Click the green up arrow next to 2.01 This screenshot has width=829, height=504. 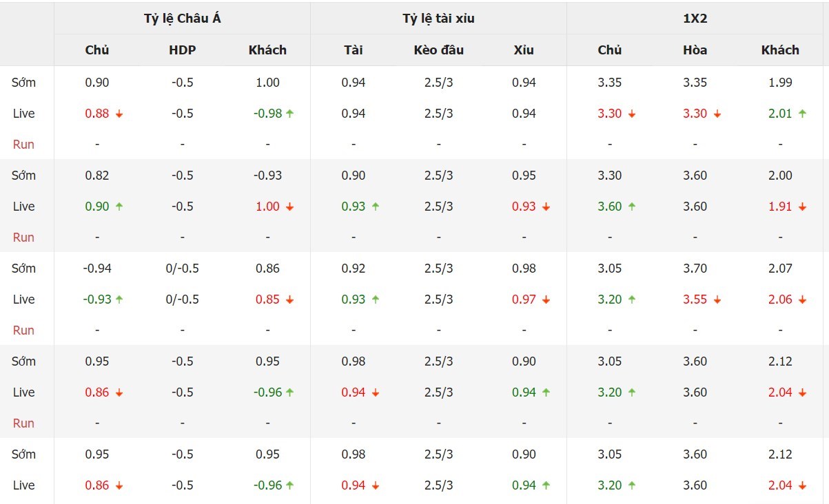[803, 114]
